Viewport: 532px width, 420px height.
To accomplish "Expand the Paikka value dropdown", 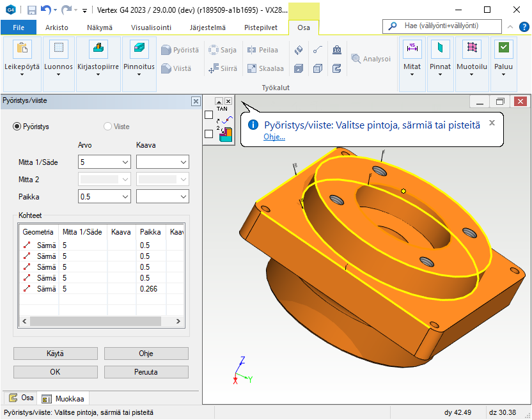I will click(125, 197).
